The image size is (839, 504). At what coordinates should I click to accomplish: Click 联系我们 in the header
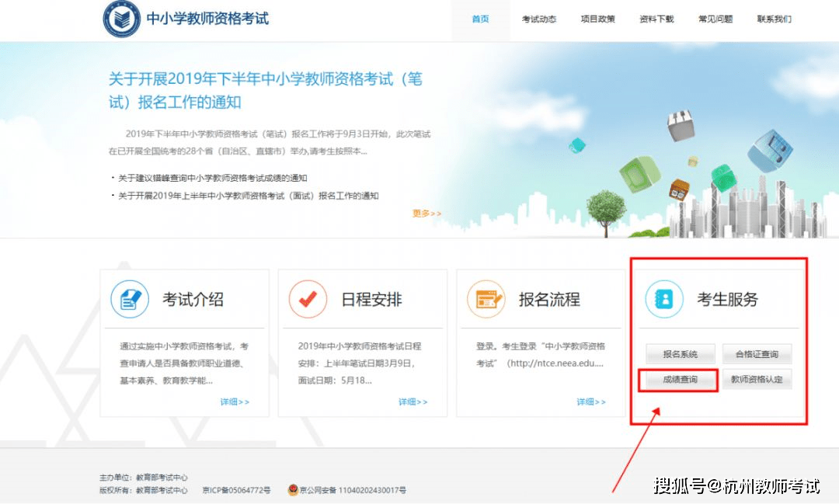click(775, 19)
